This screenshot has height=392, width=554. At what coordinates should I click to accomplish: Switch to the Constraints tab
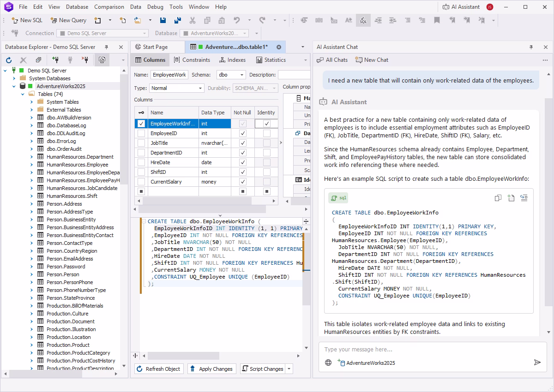tap(192, 60)
